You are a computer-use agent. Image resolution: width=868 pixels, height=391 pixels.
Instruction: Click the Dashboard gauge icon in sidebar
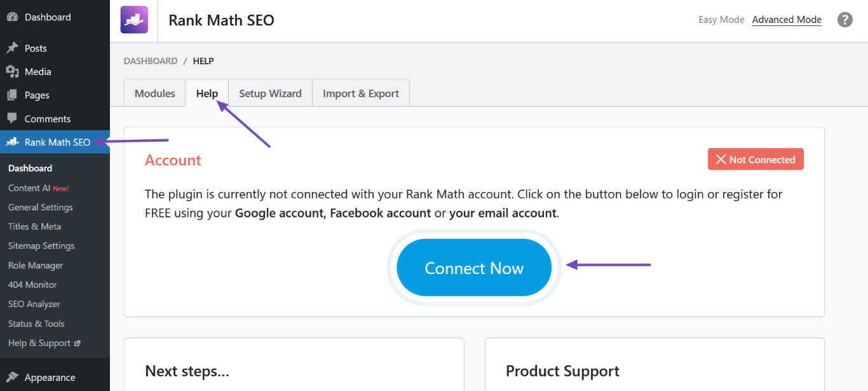point(12,17)
